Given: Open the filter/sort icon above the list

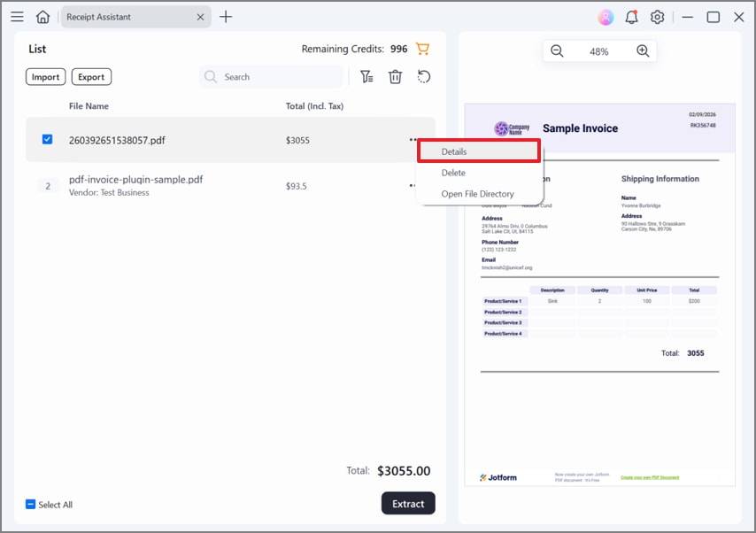Looking at the screenshot, I should pos(366,77).
